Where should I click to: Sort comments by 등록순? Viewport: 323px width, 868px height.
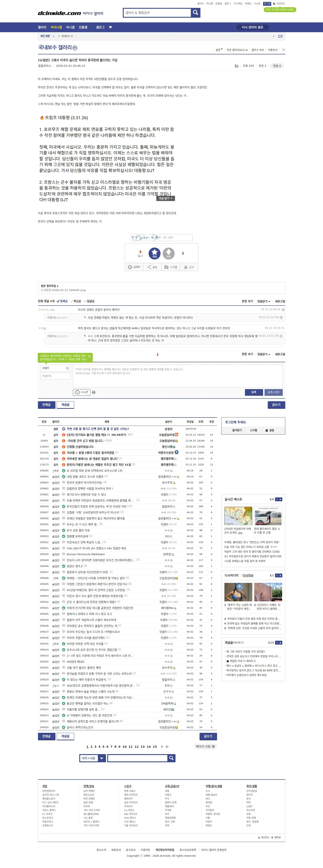tap(62, 301)
